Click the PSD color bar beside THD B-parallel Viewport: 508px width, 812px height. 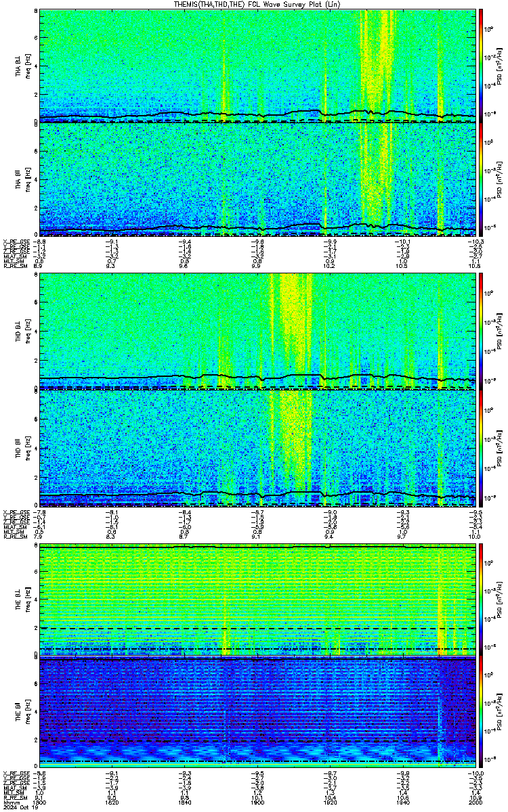click(481, 447)
